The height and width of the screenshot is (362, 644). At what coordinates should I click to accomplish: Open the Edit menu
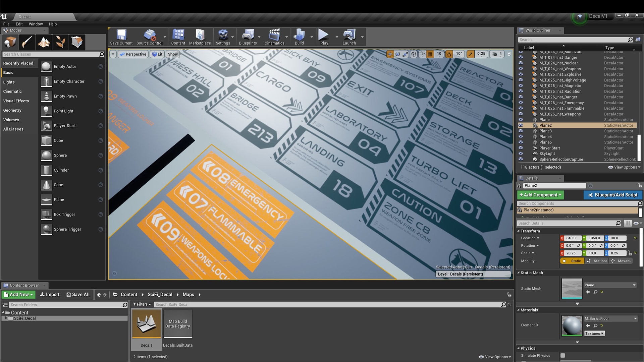[x=19, y=24]
